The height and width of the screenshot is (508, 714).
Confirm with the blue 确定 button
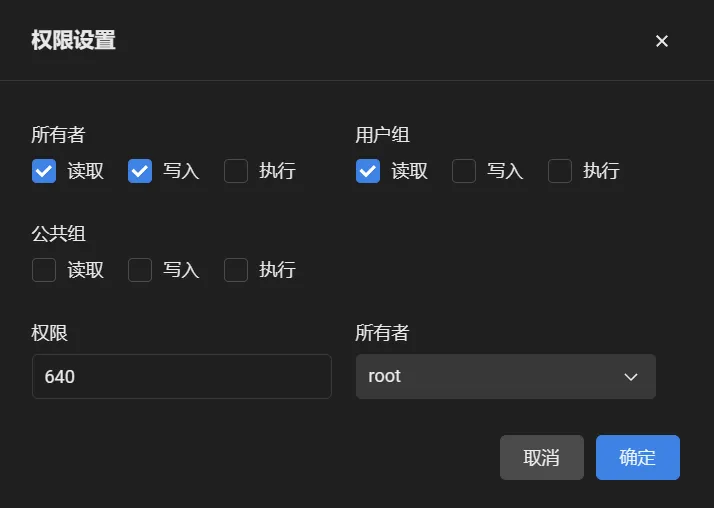(x=638, y=457)
